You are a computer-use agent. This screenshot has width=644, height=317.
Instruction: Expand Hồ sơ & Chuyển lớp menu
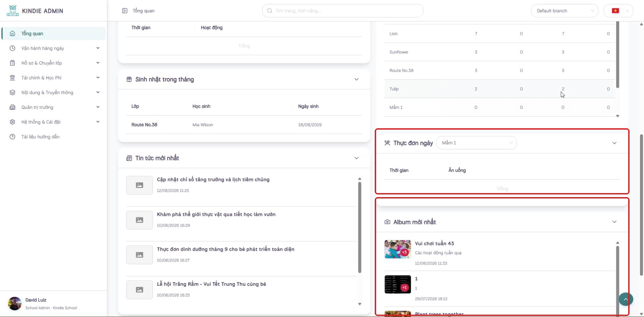[54, 63]
